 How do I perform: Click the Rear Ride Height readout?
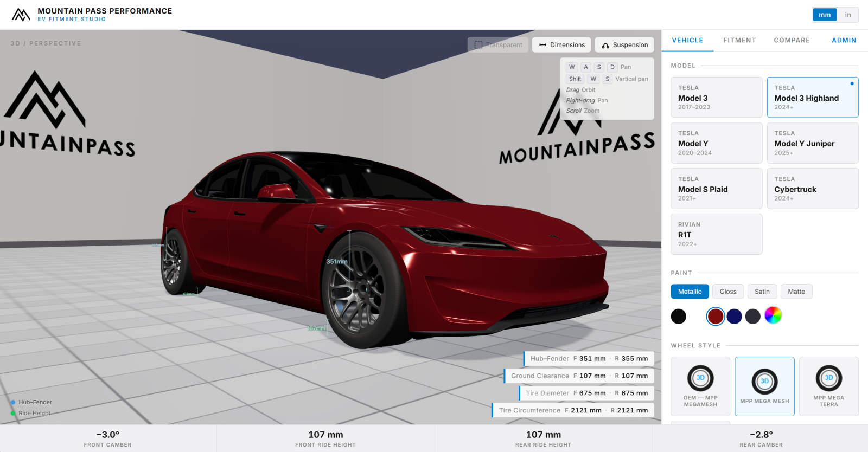click(543, 438)
